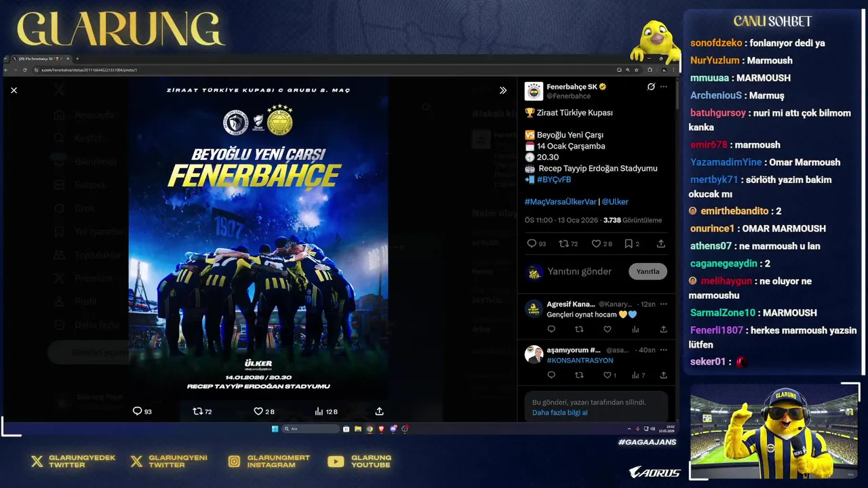Focus the 'Yanıtını gönder' reply field
The height and width of the screenshot is (488, 868).
pos(580,271)
